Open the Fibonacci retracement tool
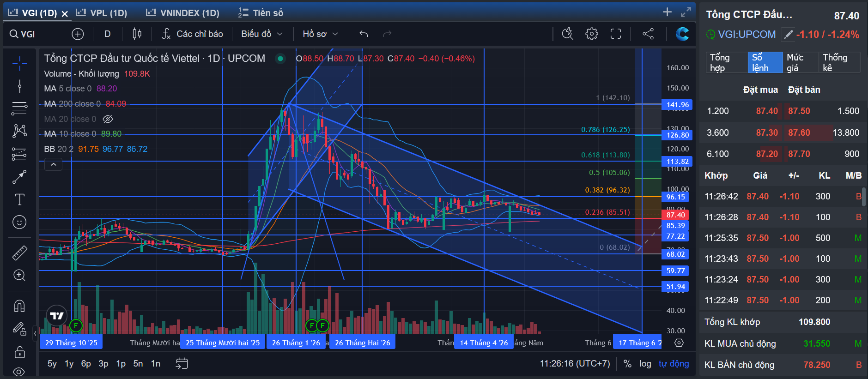Screen dimensions: 868x379 click(19, 108)
